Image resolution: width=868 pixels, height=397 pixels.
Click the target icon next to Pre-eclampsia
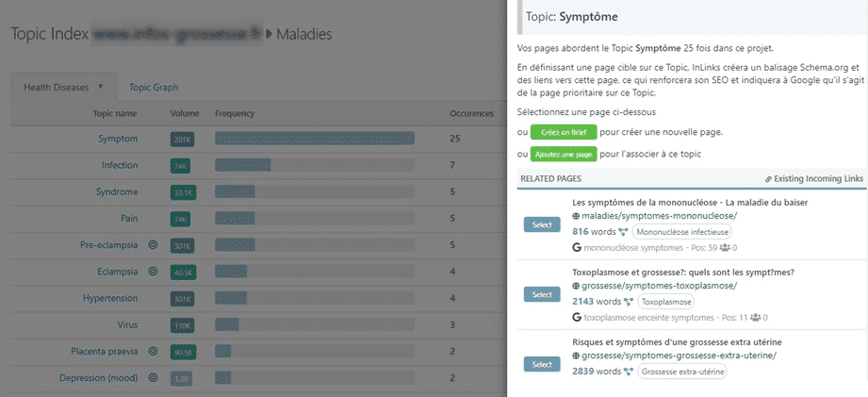coord(153,245)
